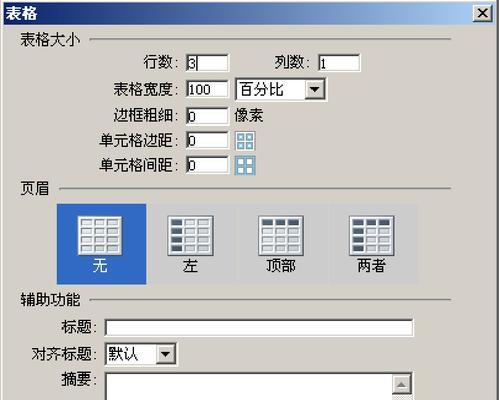Image resolution: width=500 pixels, height=400 pixels.
Task: Open the 百分比 width unit dropdown
Action: pyautogui.click(x=281, y=89)
